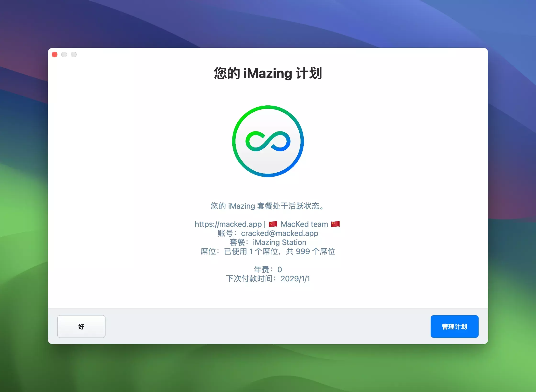Click the gray minimize window button
536x392 pixels.
64,55
